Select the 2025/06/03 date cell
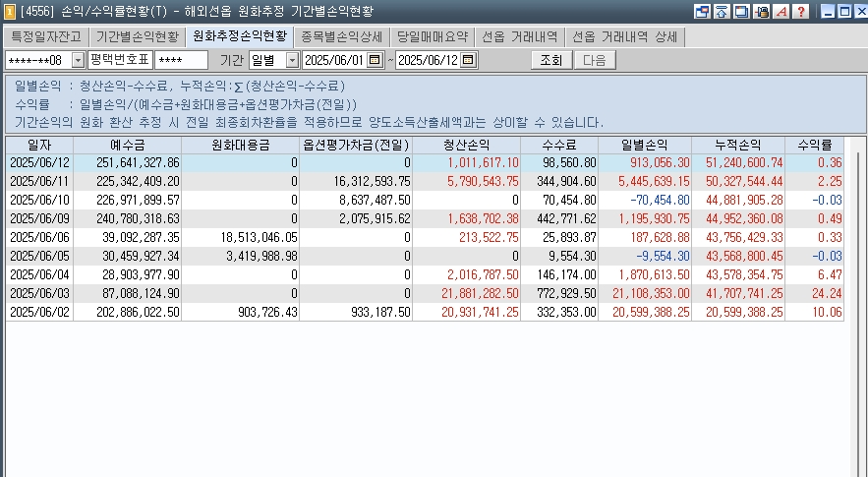Viewport: 868px width, 477px height. coord(39,293)
